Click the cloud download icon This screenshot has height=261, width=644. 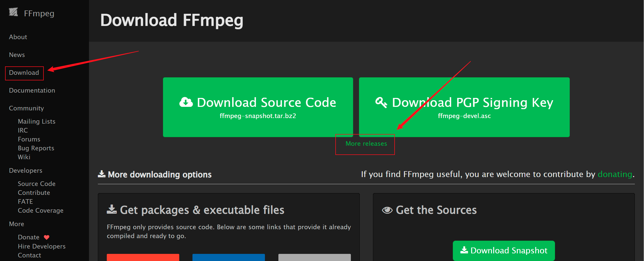pyautogui.click(x=186, y=102)
